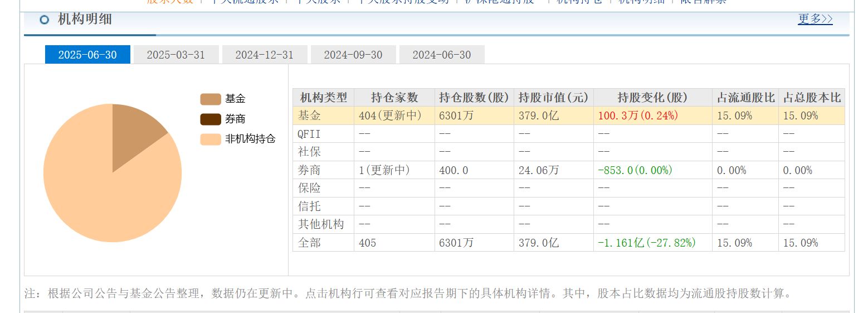
Task: Open the 2024-12-31 report period tab
Action: pos(264,55)
